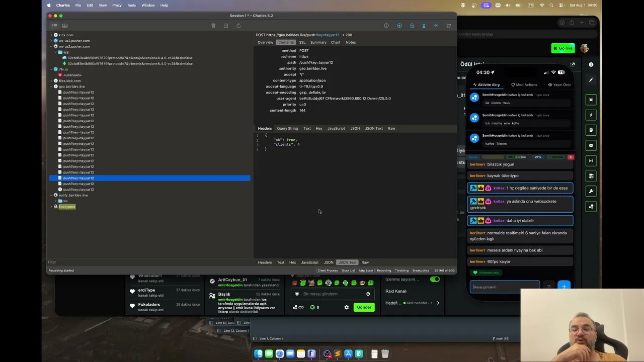Screen dimensions: 644x362
Task: Toggle the İzlenme sayısını switch
Action: [435, 279]
